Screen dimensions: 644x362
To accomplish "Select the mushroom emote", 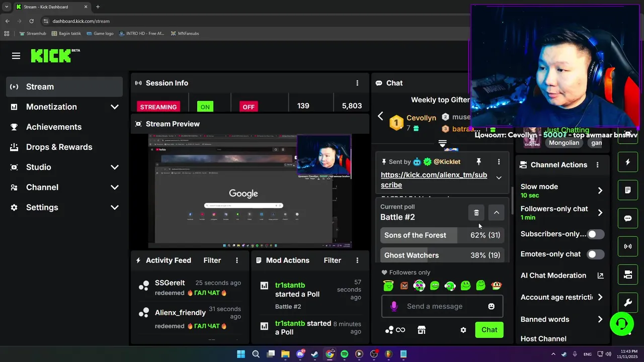I will tap(497, 286).
